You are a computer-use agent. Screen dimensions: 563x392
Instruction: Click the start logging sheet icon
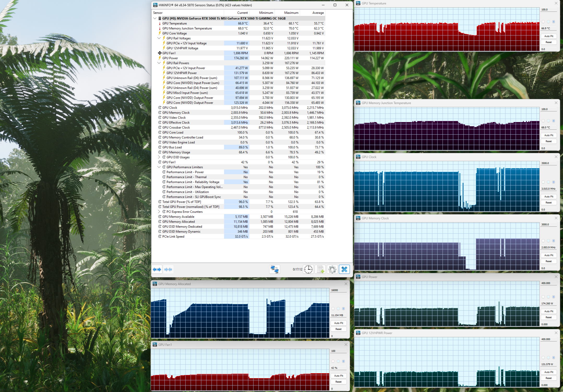[320, 269]
